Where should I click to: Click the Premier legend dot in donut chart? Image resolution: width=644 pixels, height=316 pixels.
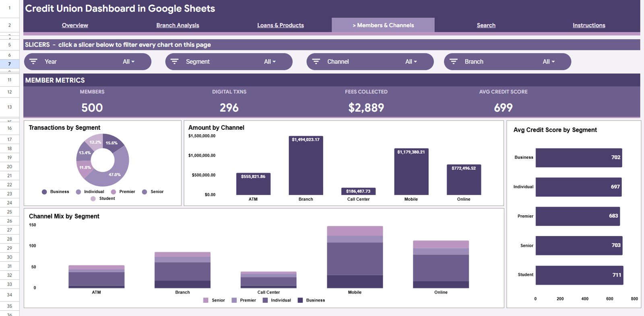point(114,192)
